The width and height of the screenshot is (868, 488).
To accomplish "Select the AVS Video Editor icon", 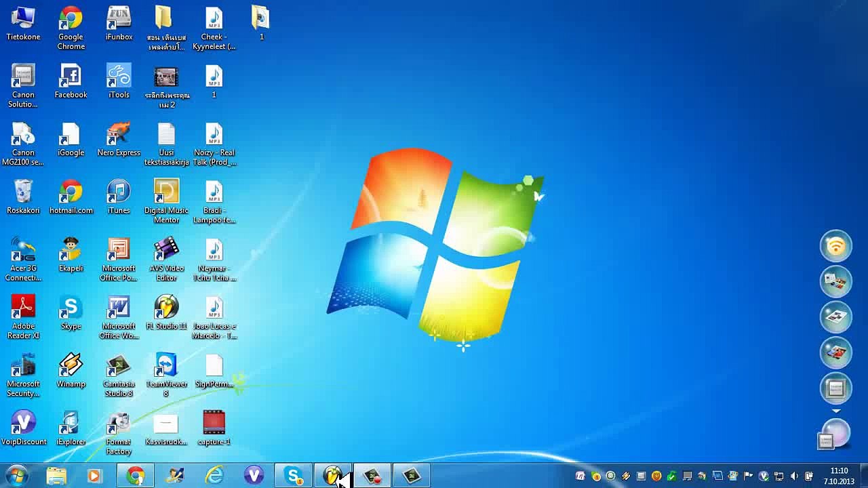I will click(x=166, y=260).
